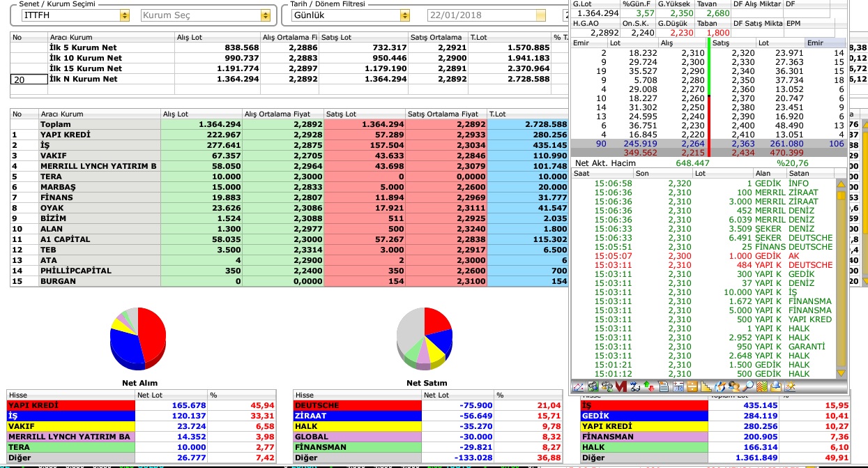Select the 15:06:58 GEDİK İNFO trade row
The width and height of the screenshot is (868, 468).
click(703, 183)
